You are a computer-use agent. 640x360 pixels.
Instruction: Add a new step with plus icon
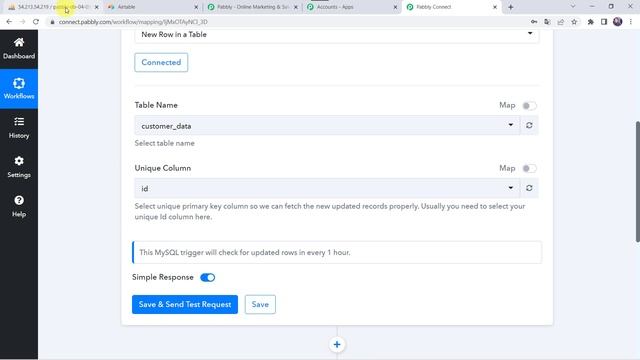point(337,344)
